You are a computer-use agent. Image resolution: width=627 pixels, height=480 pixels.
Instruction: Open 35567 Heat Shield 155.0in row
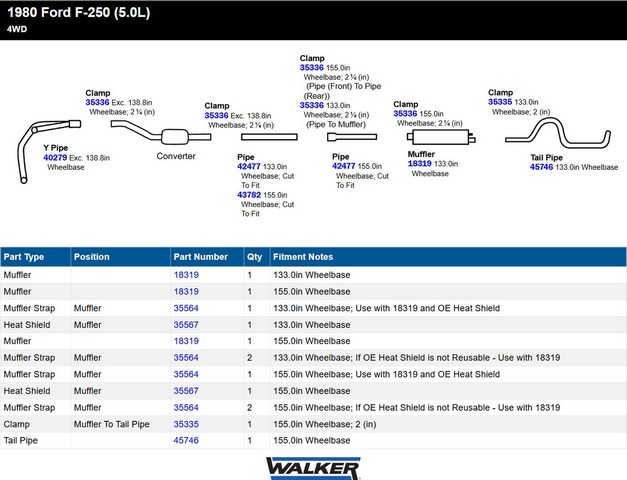coord(186,391)
